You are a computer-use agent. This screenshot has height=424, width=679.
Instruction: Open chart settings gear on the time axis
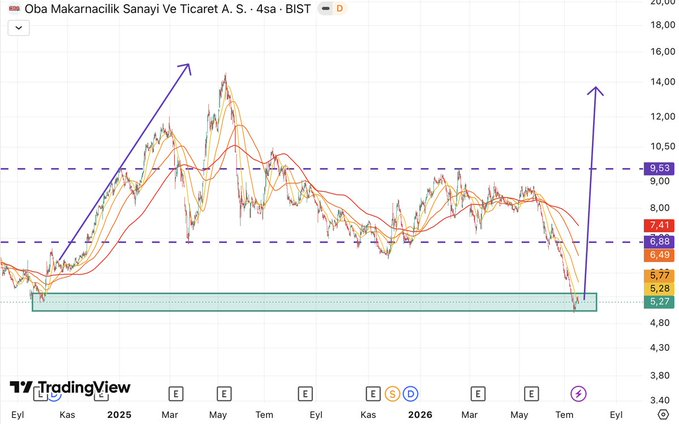(x=663, y=414)
